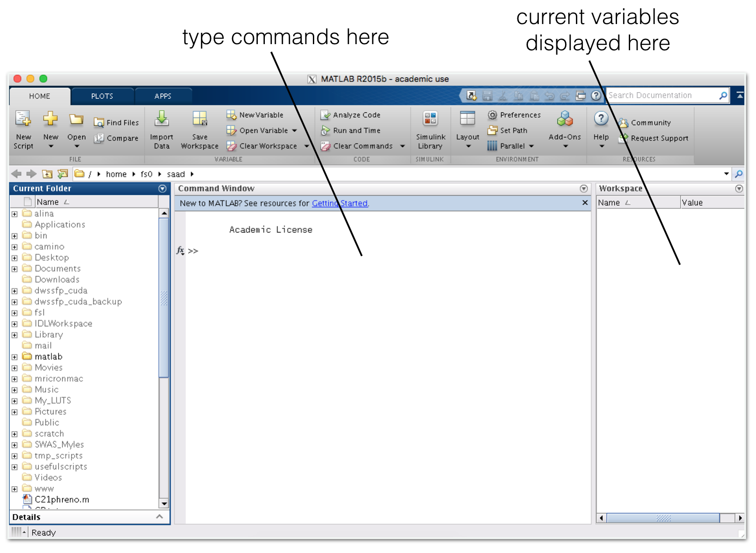Screen dimensions: 756x553
Task: Select 'fs0' in the address path
Action: pos(146,174)
